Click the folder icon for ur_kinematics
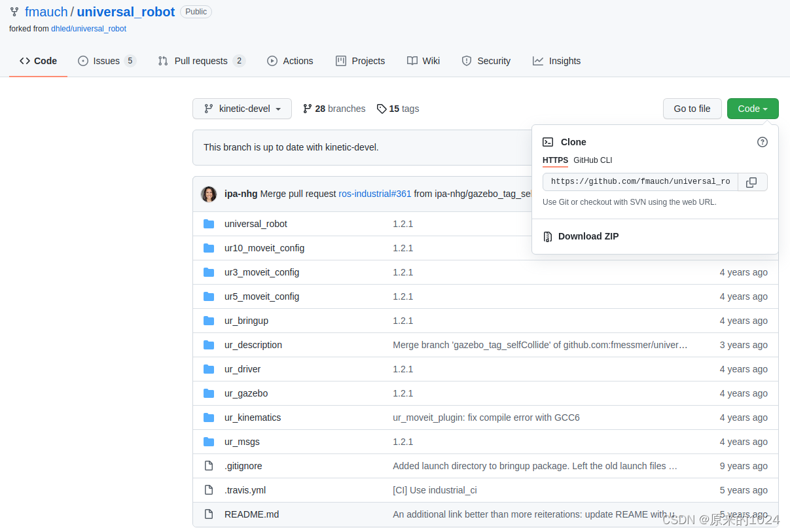This screenshot has height=532, width=790. [209, 417]
